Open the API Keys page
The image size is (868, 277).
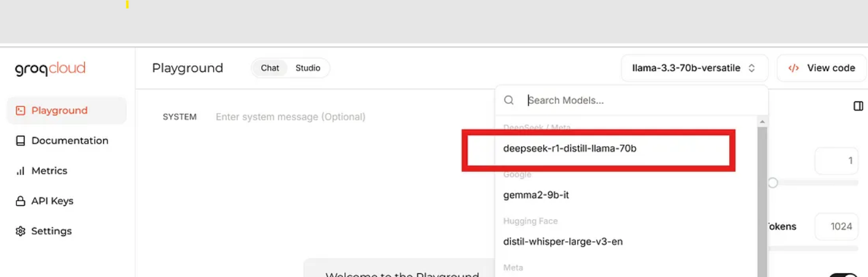(44, 201)
